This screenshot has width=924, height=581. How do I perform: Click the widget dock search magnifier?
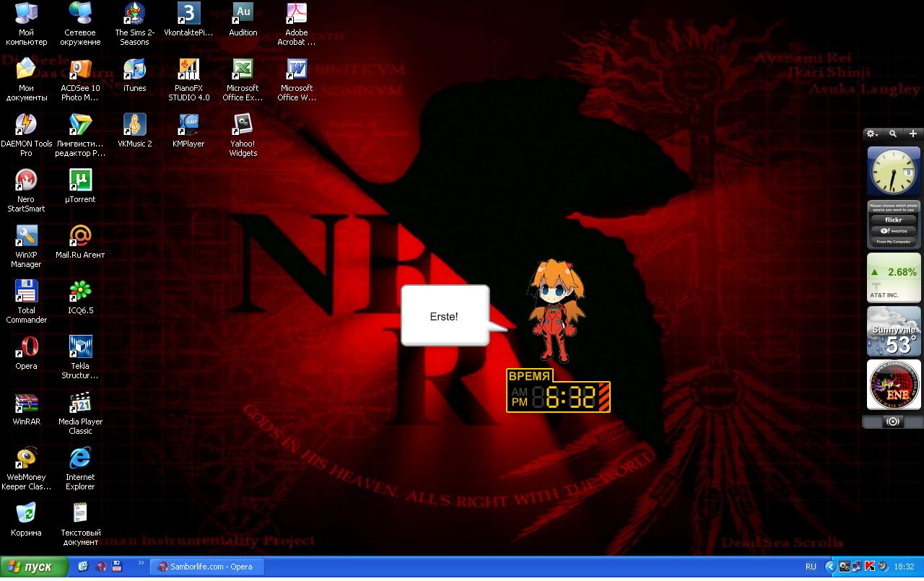click(893, 134)
